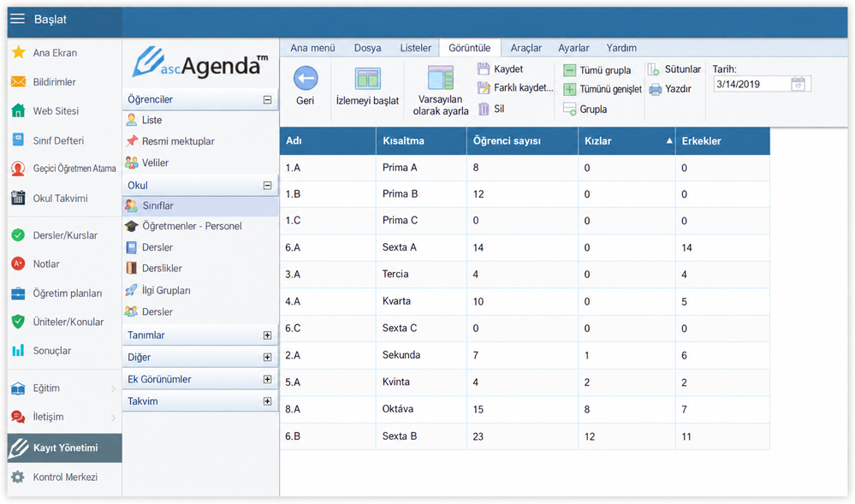Click the Tarih date input field
855x504 pixels.
pos(752,84)
